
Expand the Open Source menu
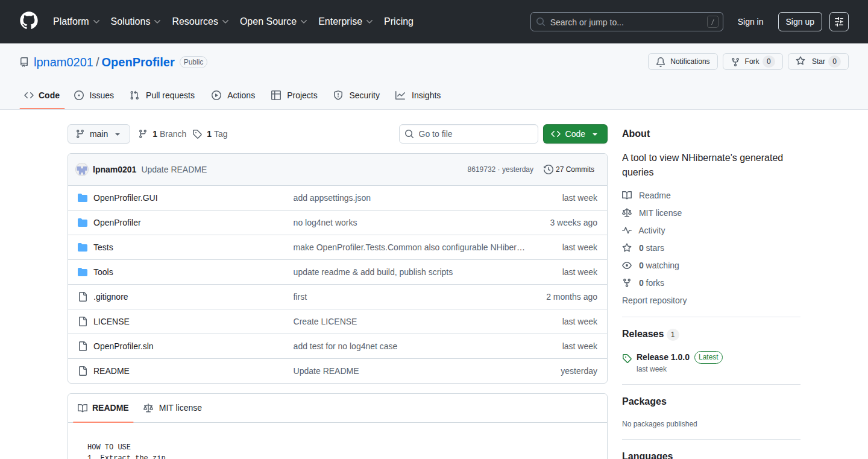(x=274, y=22)
